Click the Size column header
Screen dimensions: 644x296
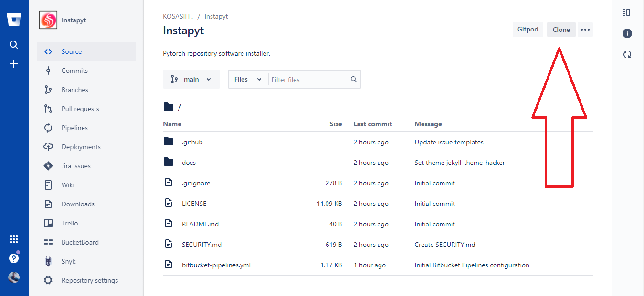coord(336,124)
